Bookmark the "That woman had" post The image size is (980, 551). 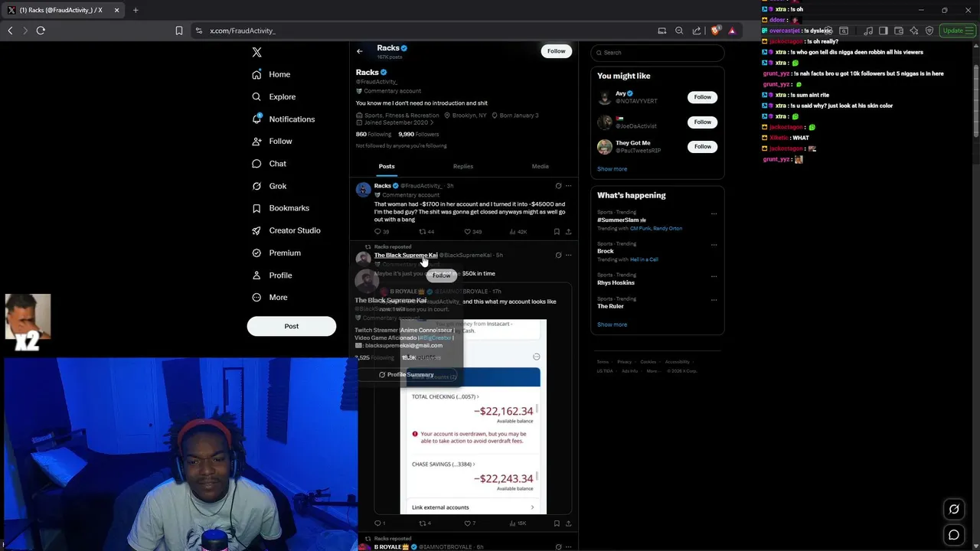(x=557, y=231)
